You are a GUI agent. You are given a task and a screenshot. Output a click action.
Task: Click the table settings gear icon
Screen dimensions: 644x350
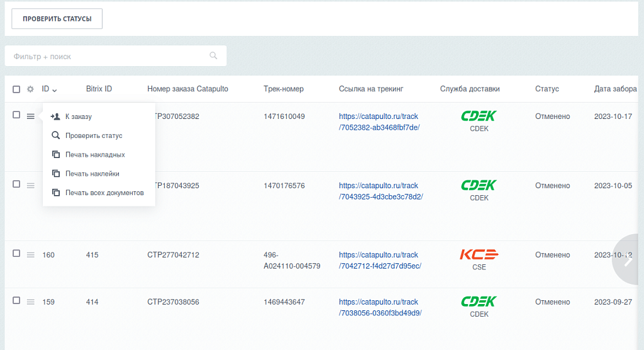click(x=30, y=89)
